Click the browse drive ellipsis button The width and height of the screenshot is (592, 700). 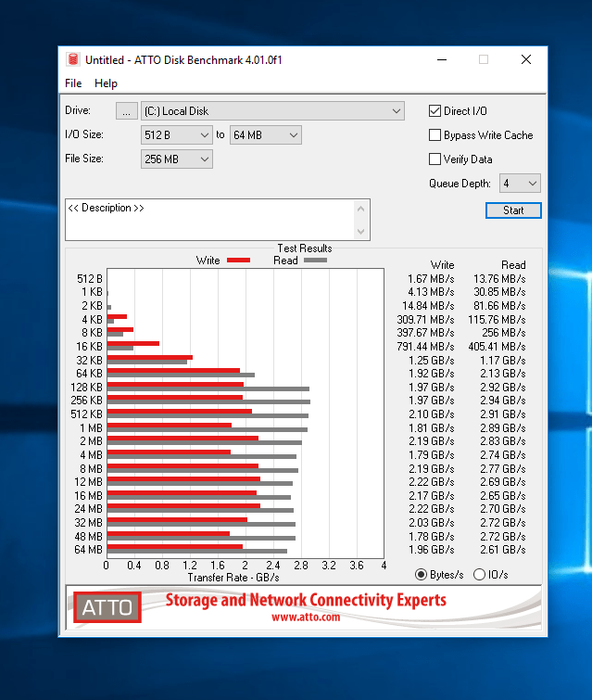click(127, 111)
